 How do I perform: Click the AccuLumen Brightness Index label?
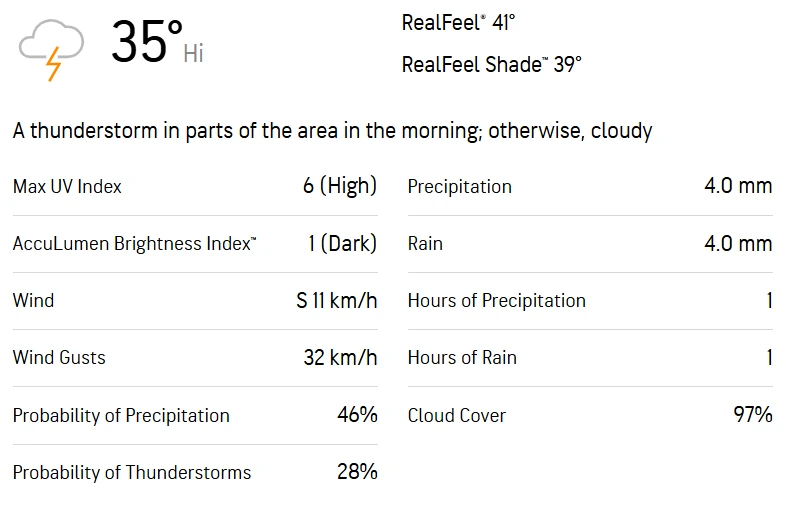pos(134,244)
